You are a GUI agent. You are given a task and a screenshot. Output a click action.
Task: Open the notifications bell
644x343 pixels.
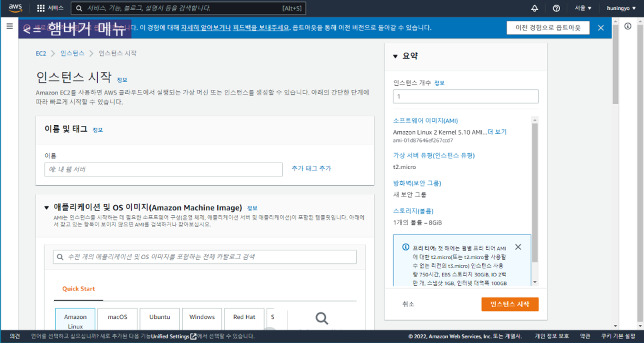coord(535,8)
